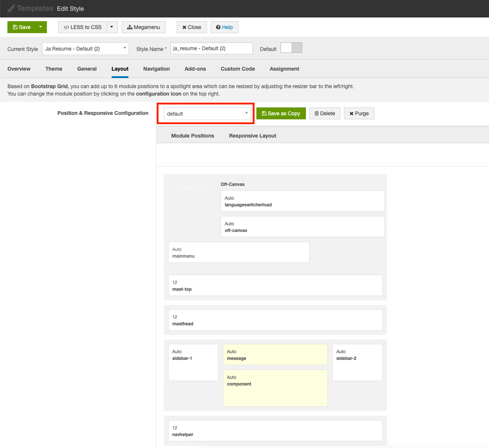Click the Close button in toolbar
The width and height of the screenshot is (489, 448).
tap(192, 27)
